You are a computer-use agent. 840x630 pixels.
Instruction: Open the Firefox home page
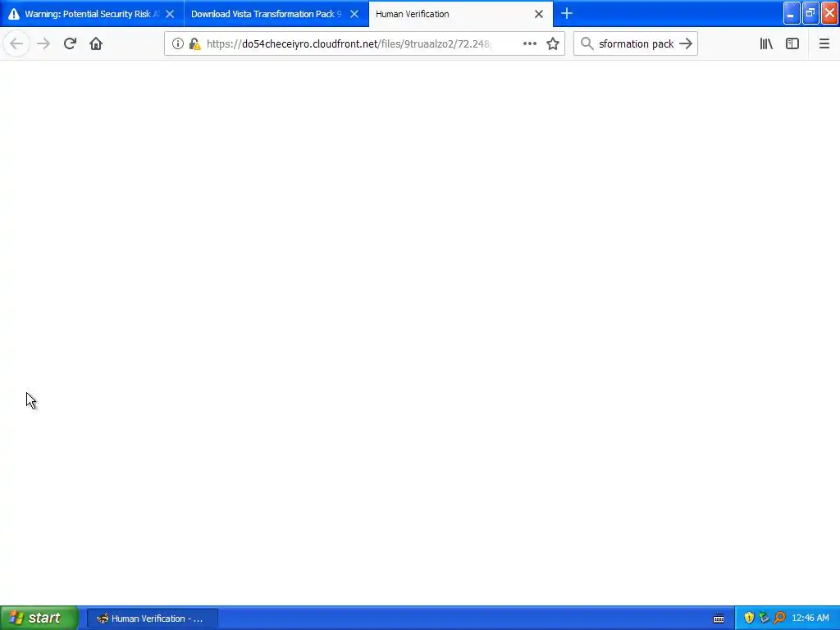coord(96,43)
